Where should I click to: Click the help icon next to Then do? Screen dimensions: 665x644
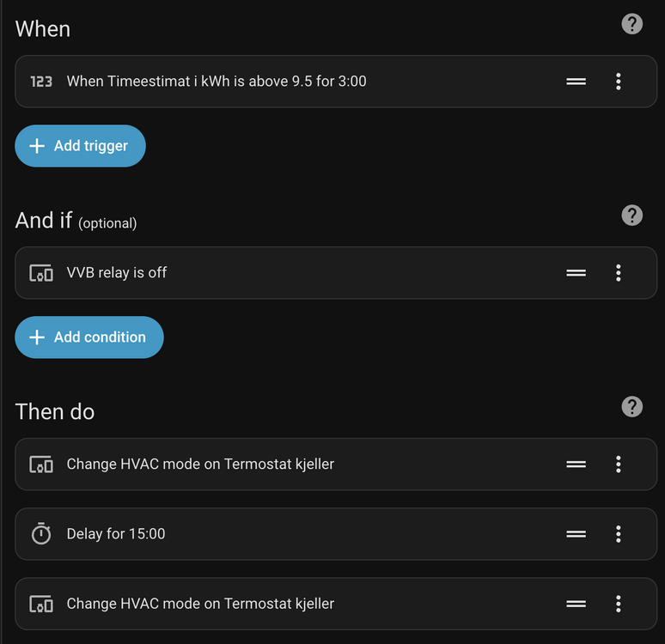click(x=631, y=407)
